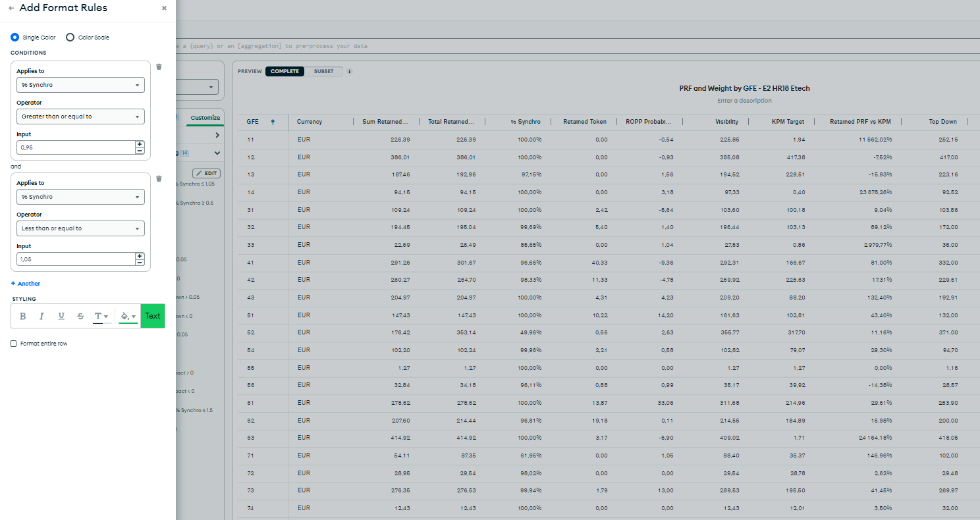Select the Color Scale radio option

pos(70,38)
